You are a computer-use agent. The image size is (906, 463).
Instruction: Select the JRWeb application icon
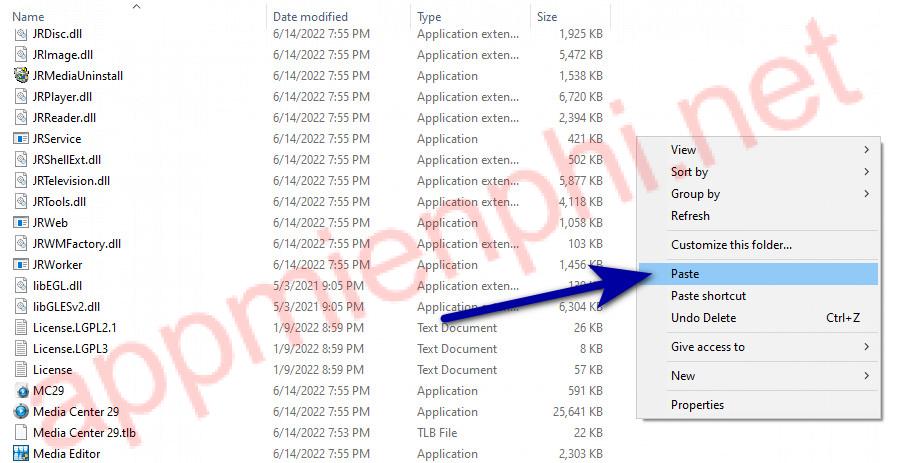tap(21, 223)
